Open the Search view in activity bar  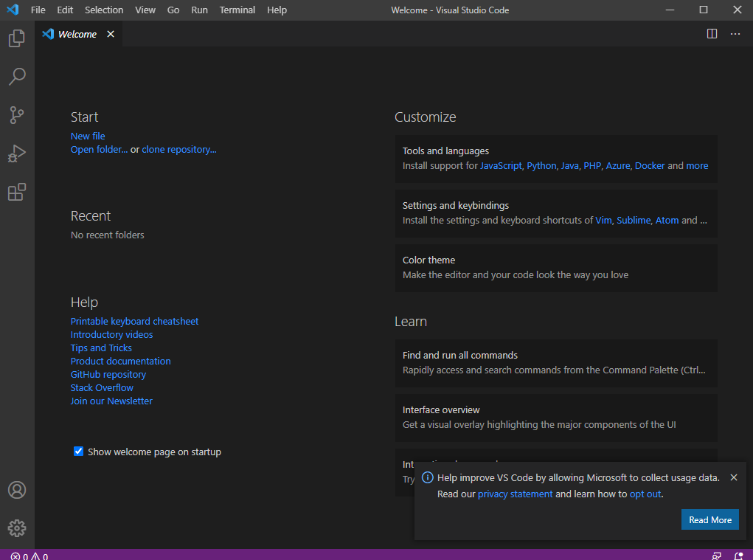[x=17, y=77]
